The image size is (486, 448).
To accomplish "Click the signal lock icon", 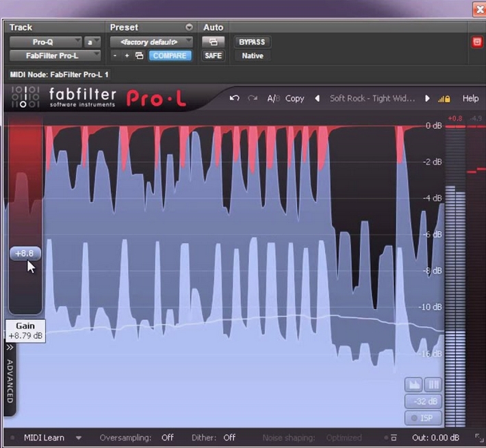I will 444,99.
